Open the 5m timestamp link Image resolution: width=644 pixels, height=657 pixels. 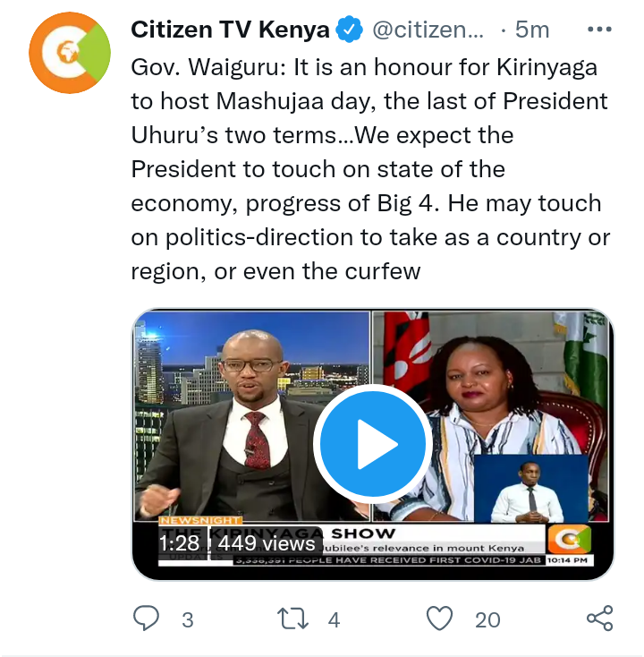click(532, 30)
